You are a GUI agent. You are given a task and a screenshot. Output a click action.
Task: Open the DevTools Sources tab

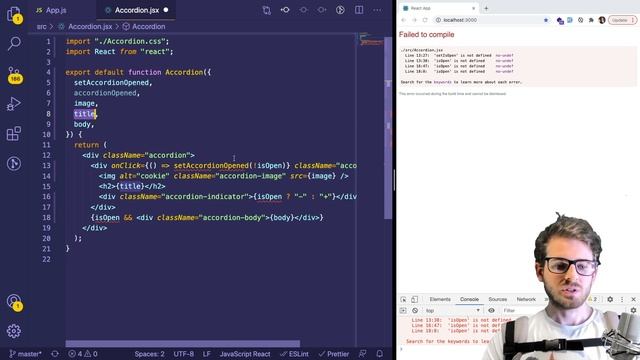pos(498,299)
